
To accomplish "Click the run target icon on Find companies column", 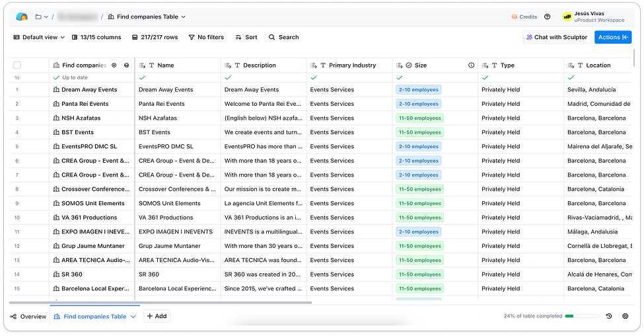I will [114, 65].
